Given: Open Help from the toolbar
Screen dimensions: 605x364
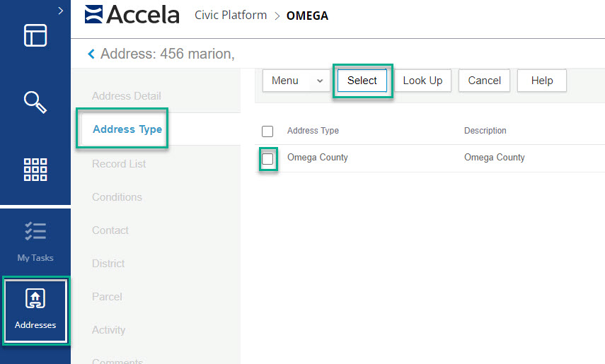Looking at the screenshot, I should pos(542,81).
